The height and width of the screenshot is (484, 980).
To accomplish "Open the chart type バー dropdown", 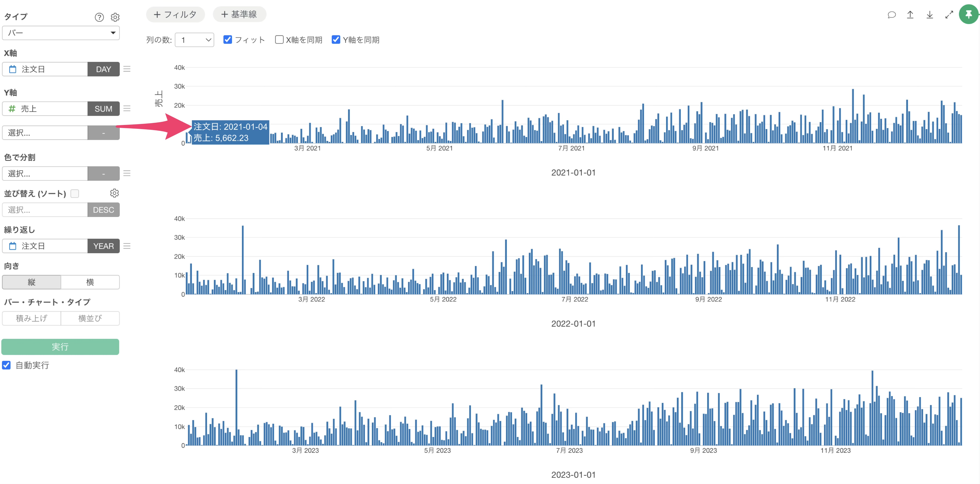I will (61, 33).
